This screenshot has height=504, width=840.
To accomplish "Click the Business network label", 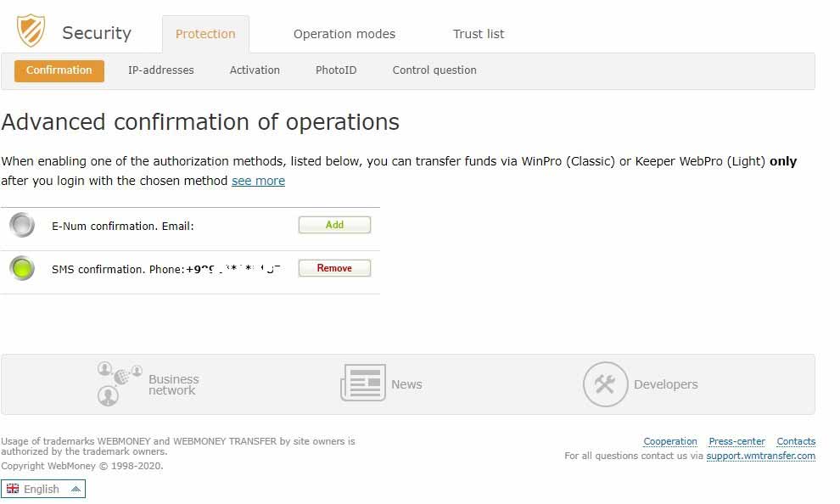I will [174, 384].
